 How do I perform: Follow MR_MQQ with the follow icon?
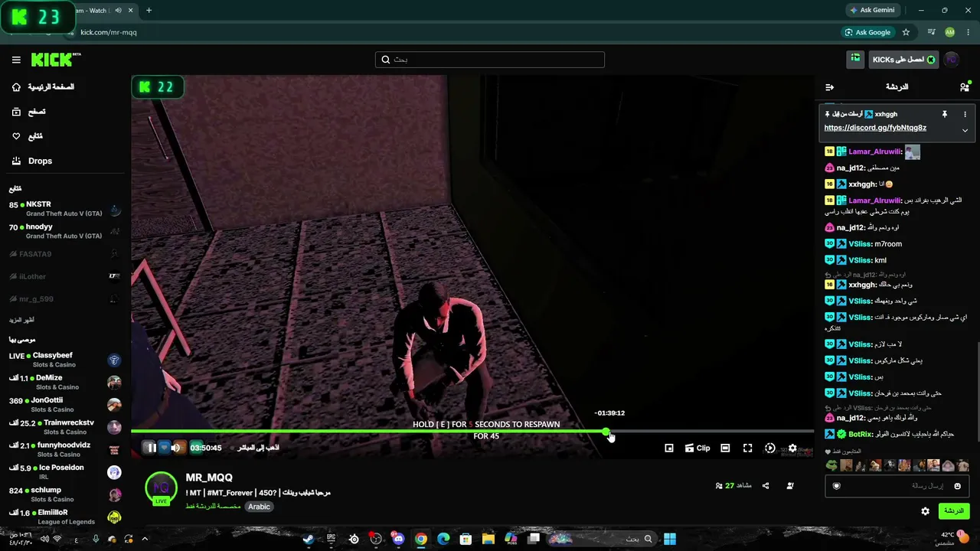790,485
